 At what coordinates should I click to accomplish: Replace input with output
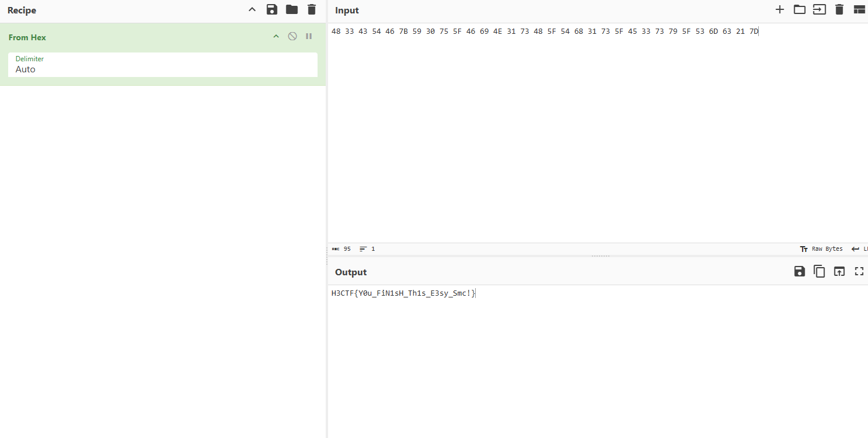coord(839,271)
